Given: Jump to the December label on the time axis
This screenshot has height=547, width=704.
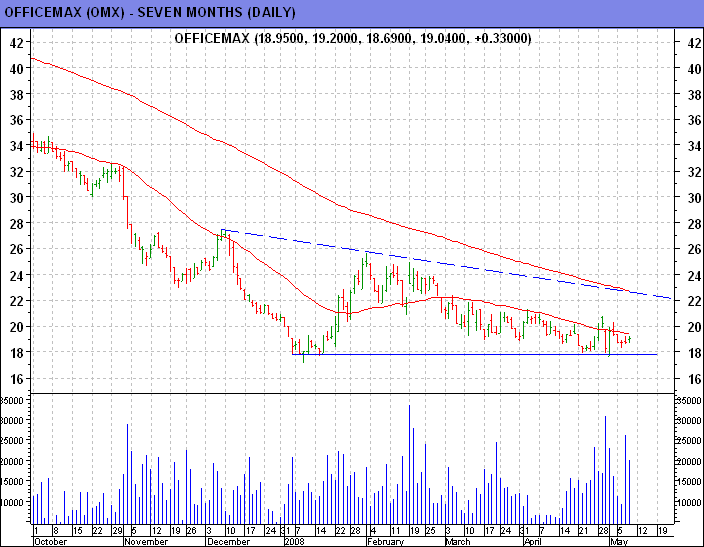Looking at the screenshot, I should (229, 540).
